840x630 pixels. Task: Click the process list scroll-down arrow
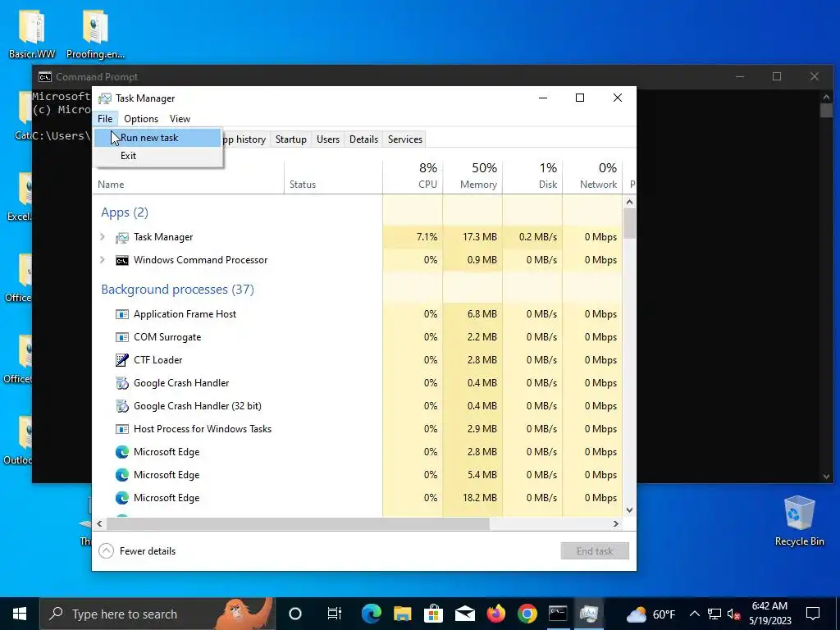(629, 510)
